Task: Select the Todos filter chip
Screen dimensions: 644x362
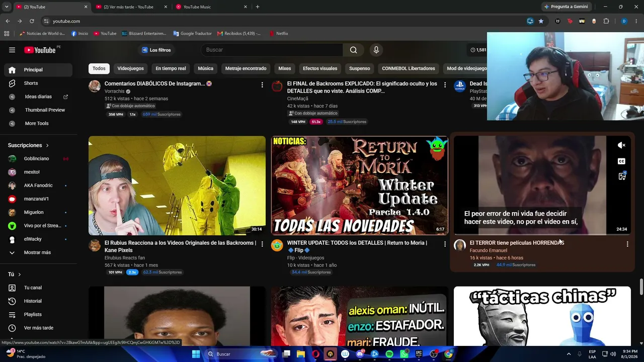Action: click(99, 68)
